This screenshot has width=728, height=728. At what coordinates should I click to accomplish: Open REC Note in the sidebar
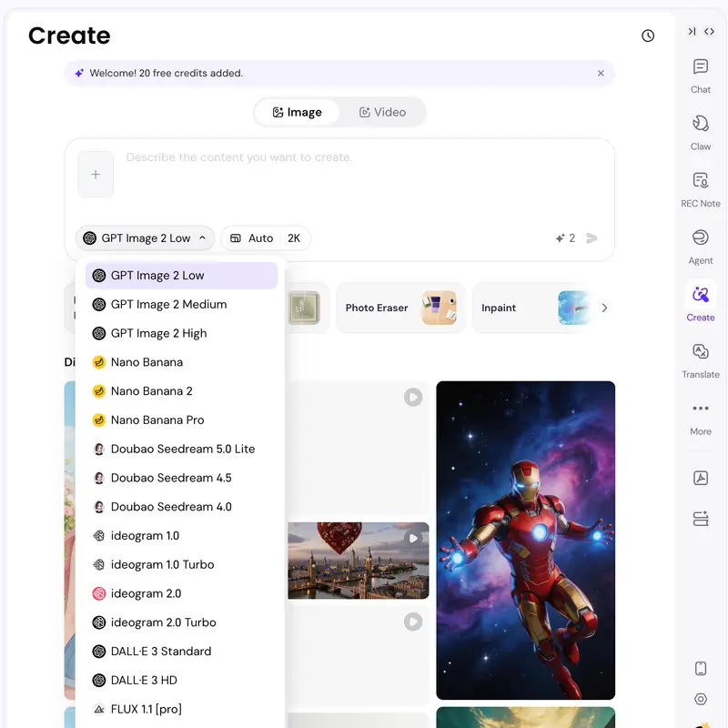[700, 190]
